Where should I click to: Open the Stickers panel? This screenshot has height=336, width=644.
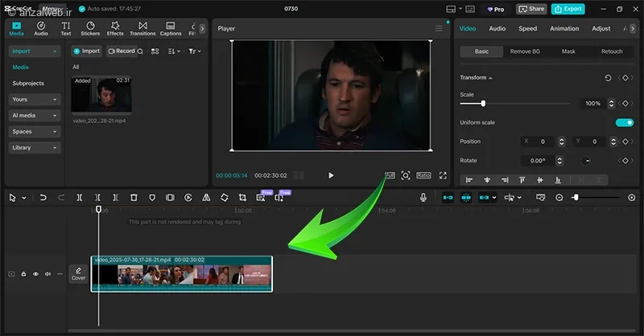click(90, 28)
